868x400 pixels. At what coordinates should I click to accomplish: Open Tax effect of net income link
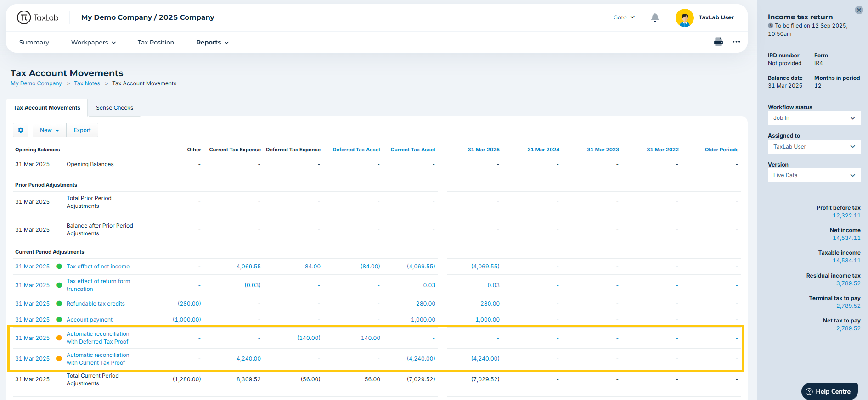[x=98, y=267]
